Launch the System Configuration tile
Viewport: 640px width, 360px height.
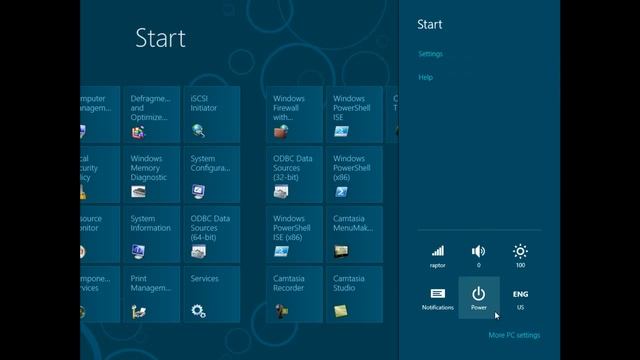(212, 174)
